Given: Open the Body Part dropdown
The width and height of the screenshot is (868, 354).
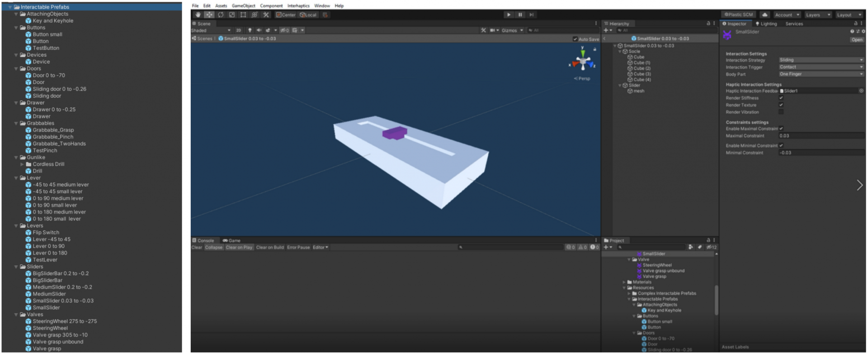Looking at the screenshot, I should click(x=821, y=74).
